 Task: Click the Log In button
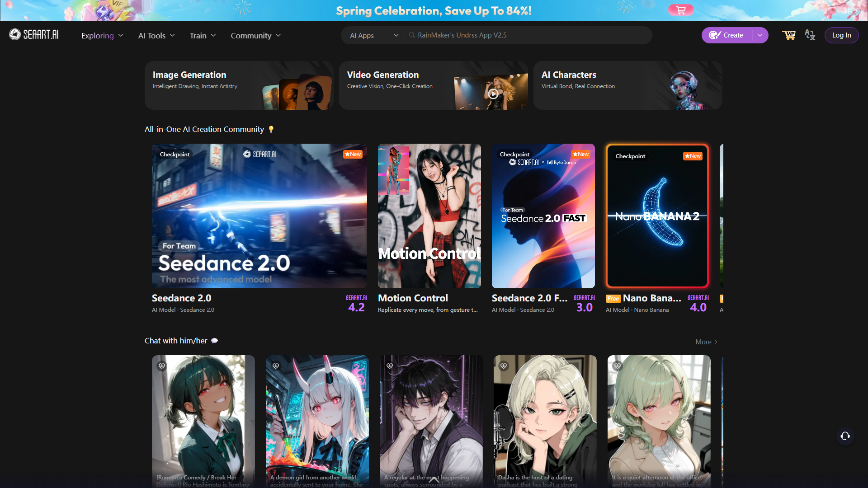click(841, 35)
